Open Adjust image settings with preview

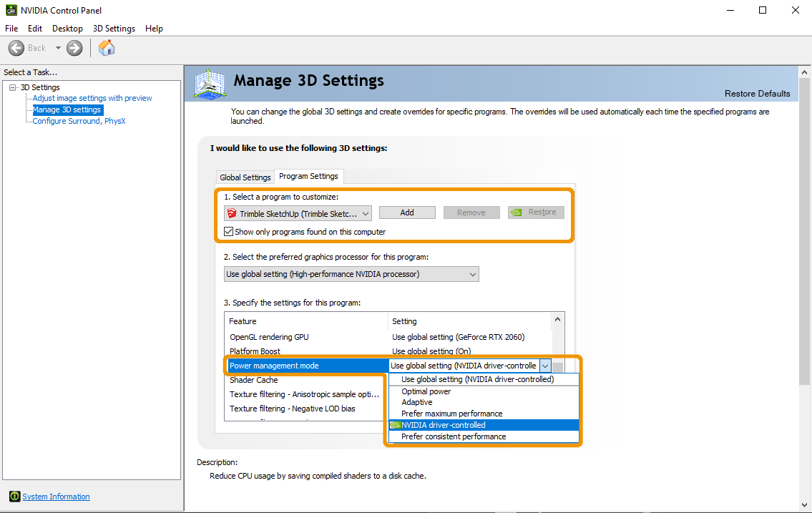(x=92, y=98)
